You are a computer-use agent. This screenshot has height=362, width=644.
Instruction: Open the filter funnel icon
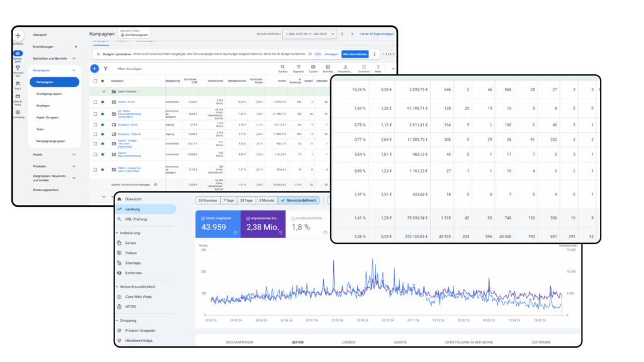tap(106, 69)
